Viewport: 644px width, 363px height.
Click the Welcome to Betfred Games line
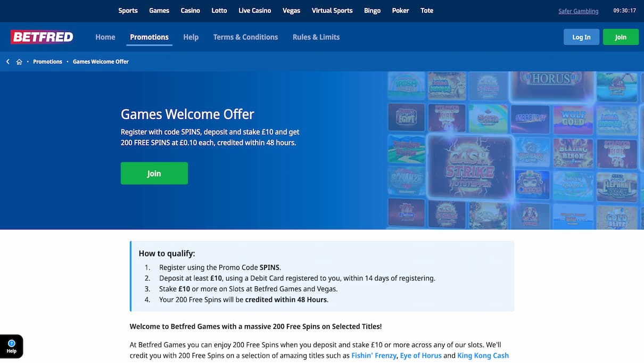pos(255,326)
